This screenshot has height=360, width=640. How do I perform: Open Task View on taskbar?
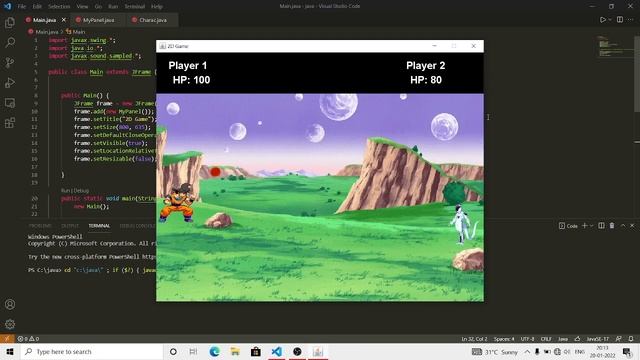193,351
